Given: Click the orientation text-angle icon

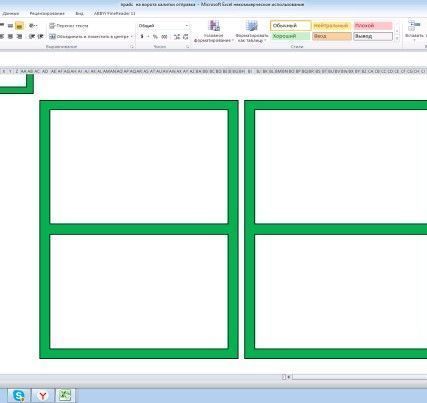Looking at the screenshot, I should (33, 26).
